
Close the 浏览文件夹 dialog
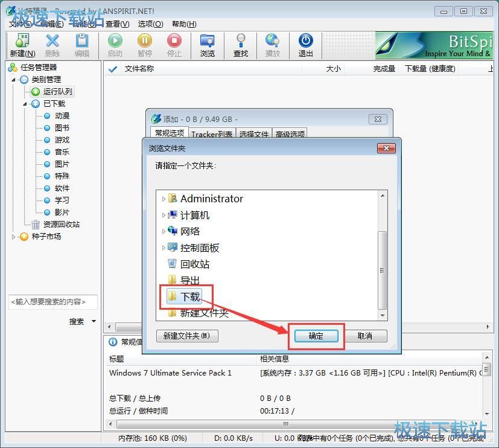point(386,149)
